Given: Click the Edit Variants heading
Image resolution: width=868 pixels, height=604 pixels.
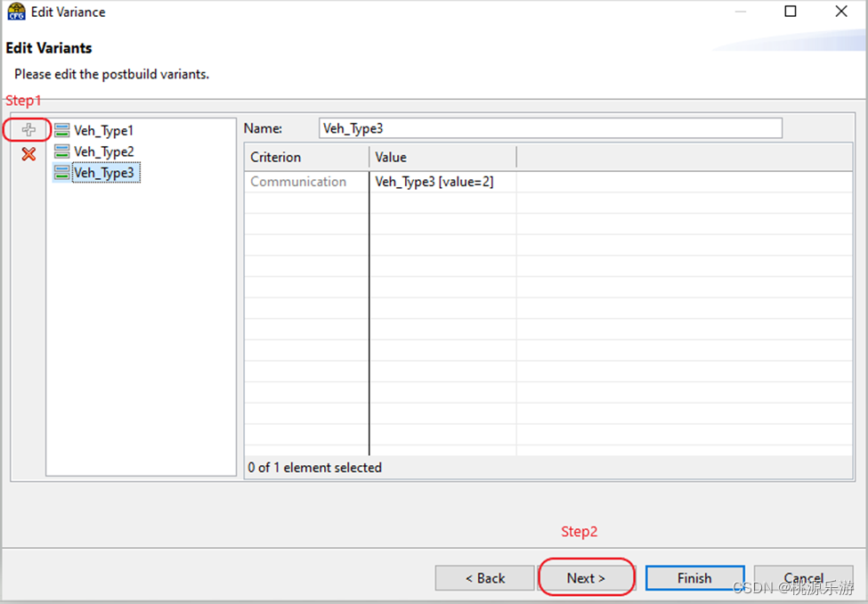Looking at the screenshot, I should tap(49, 48).
